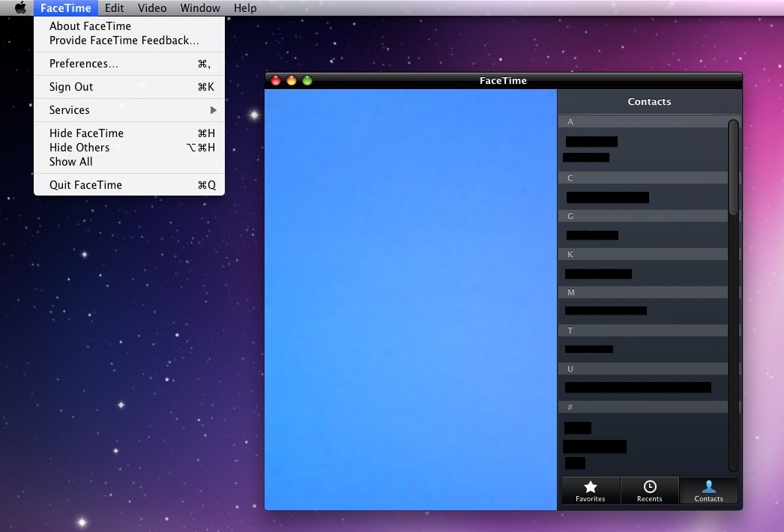The width and height of the screenshot is (784, 532).
Task: Select the Contacts person tab
Action: click(708, 491)
